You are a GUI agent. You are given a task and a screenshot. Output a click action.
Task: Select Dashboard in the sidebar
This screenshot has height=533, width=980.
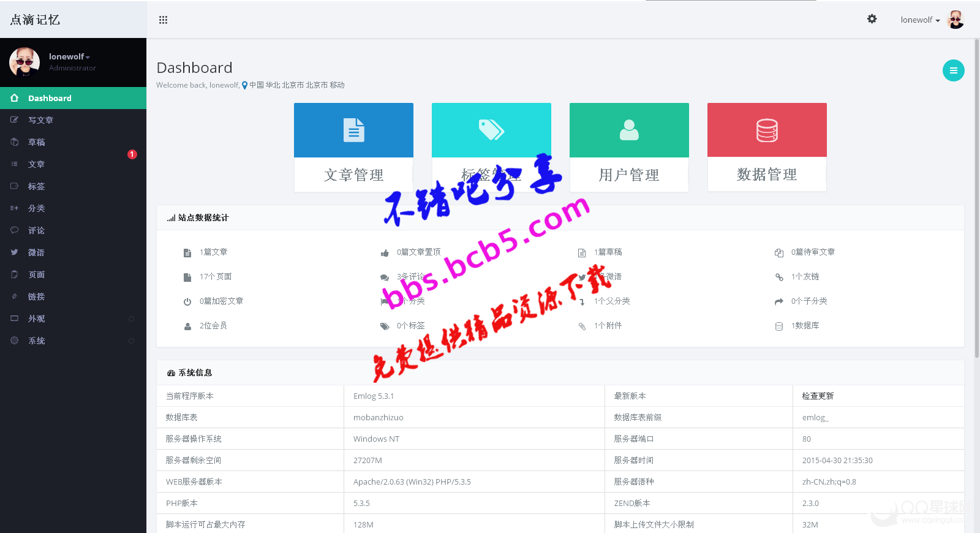coord(73,98)
